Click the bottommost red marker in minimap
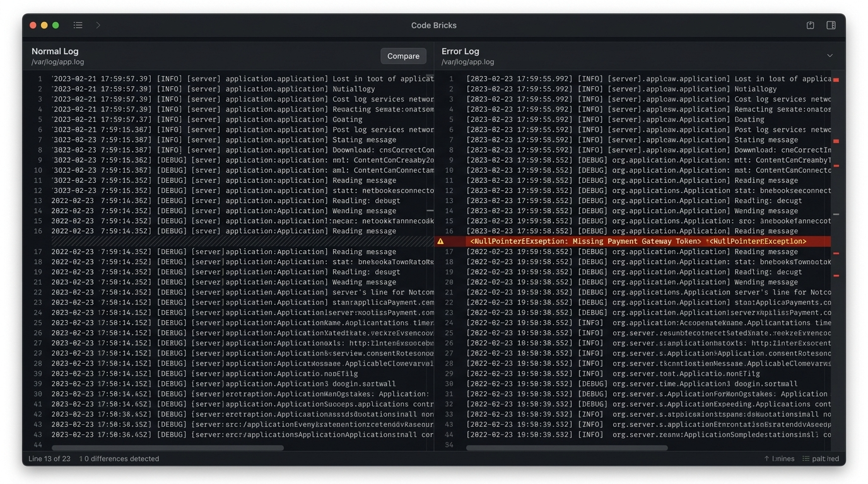 click(836, 275)
